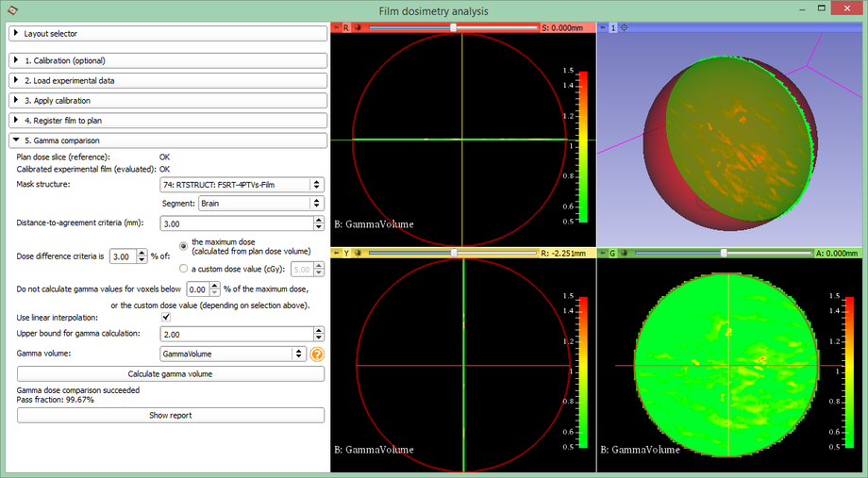Open the Gamma volume selector dropdown
Screen dimensions: 868x478
coord(232,354)
